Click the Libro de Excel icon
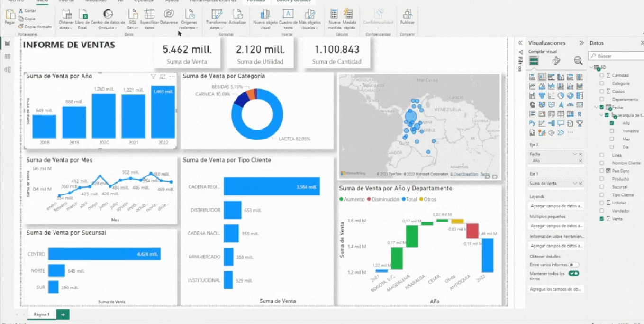The width and height of the screenshot is (644, 324). click(x=82, y=15)
